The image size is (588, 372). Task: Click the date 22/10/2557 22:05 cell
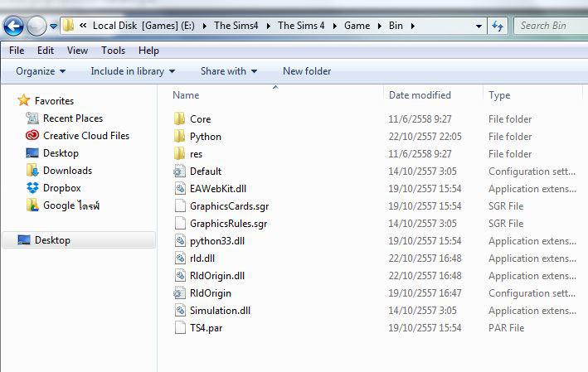[425, 137]
